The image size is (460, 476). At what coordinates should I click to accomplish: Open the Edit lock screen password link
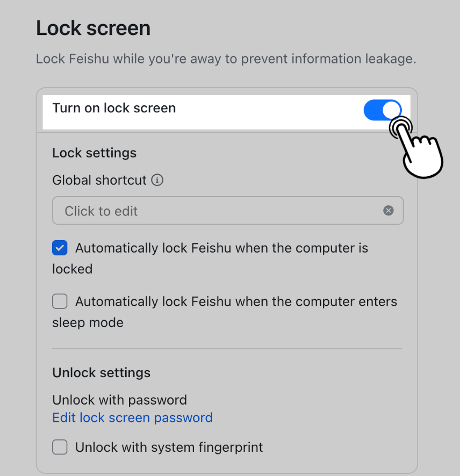132,417
